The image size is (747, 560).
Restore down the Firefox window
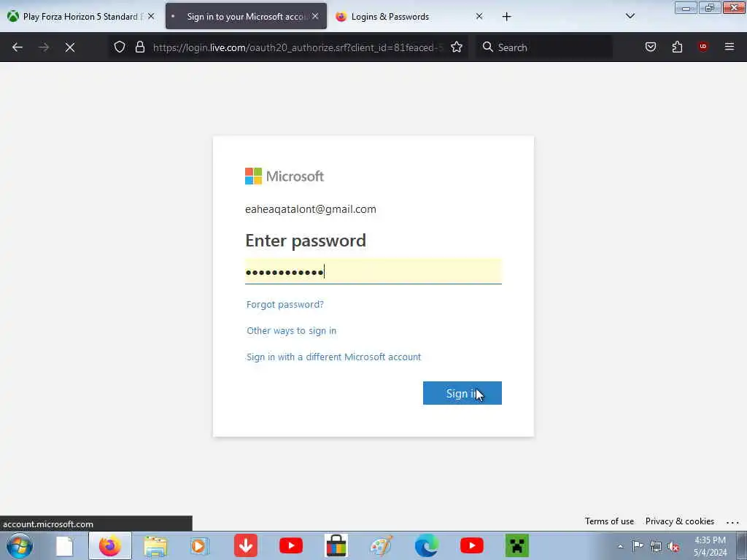[710, 7]
